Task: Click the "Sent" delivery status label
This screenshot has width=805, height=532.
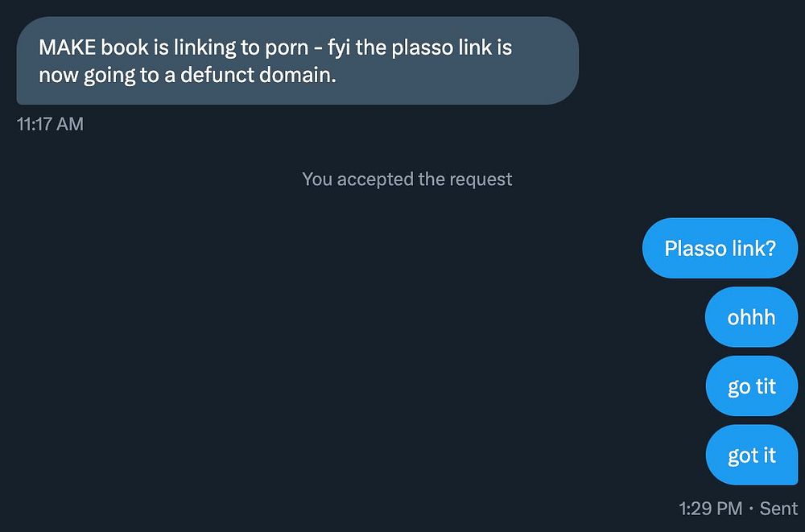Action: [778, 508]
